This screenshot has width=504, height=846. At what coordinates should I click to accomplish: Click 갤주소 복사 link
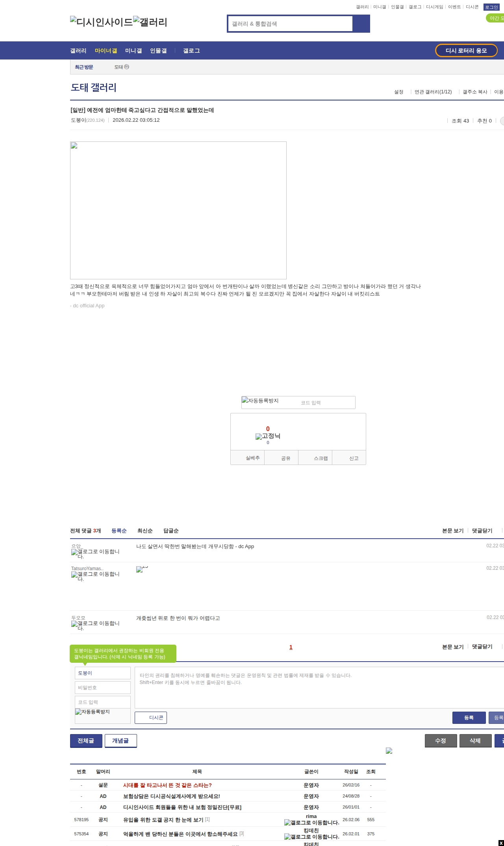pos(475,92)
